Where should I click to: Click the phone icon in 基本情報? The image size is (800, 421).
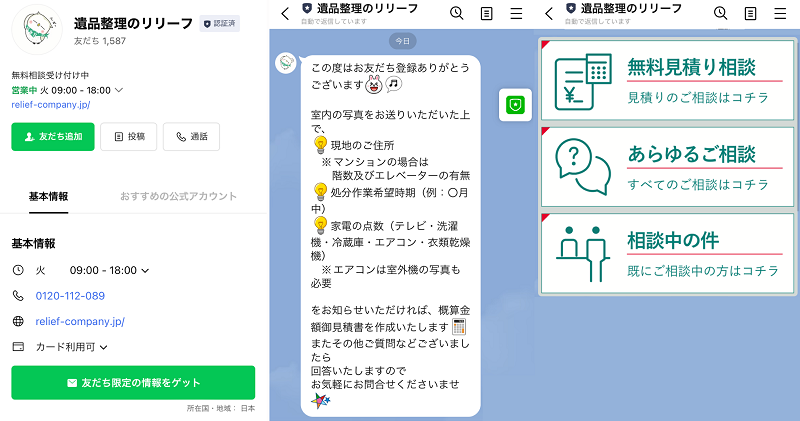point(18,296)
